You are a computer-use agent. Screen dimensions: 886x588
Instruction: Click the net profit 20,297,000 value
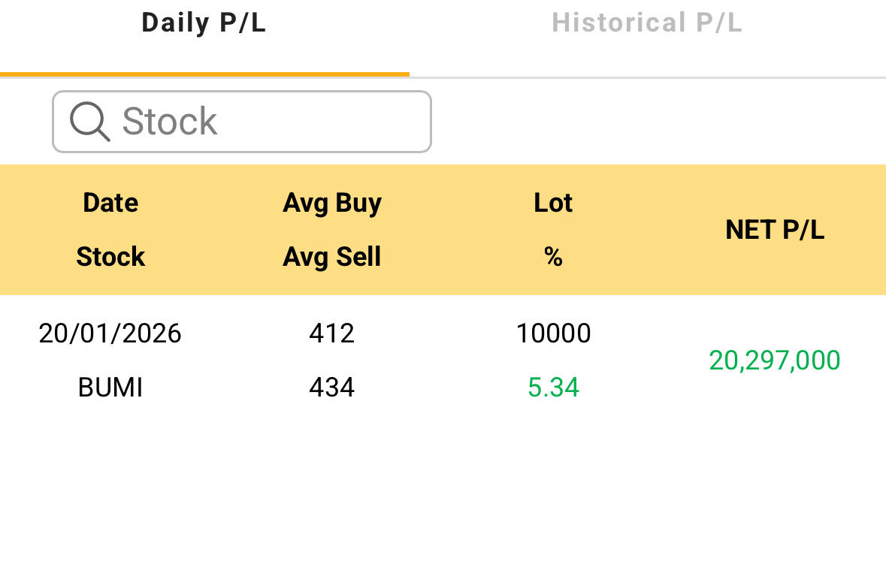tap(775, 360)
